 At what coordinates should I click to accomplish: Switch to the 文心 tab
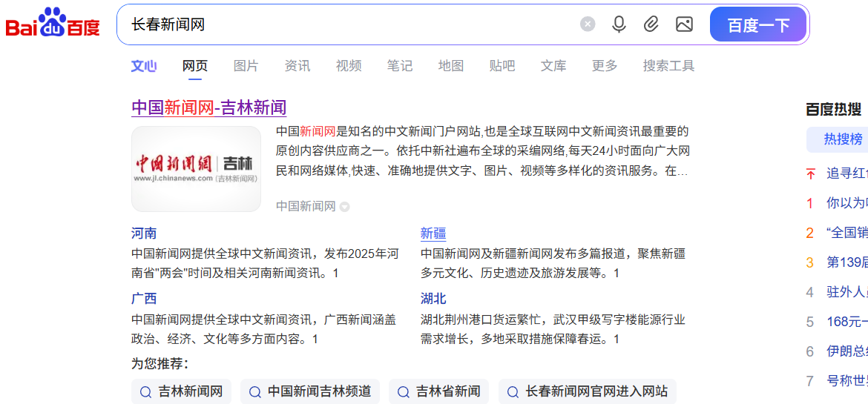pyautogui.click(x=144, y=67)
